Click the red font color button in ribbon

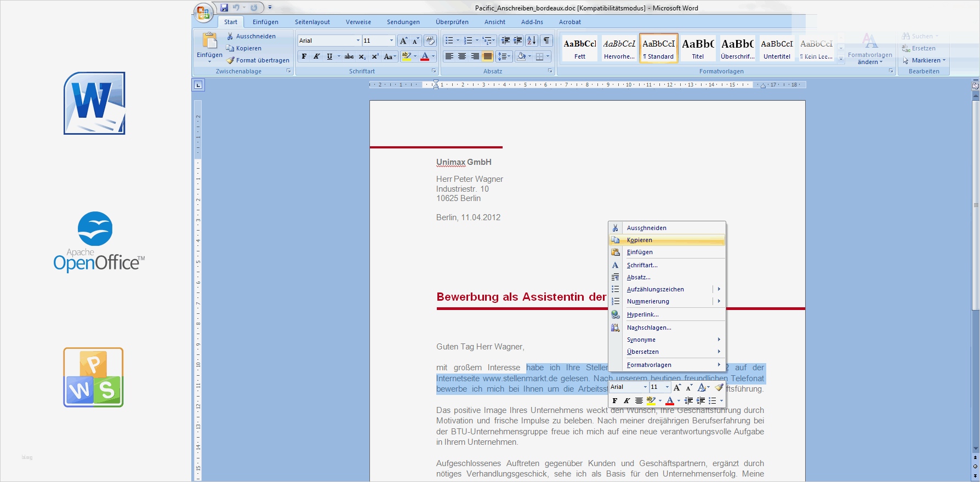[424, 56]
